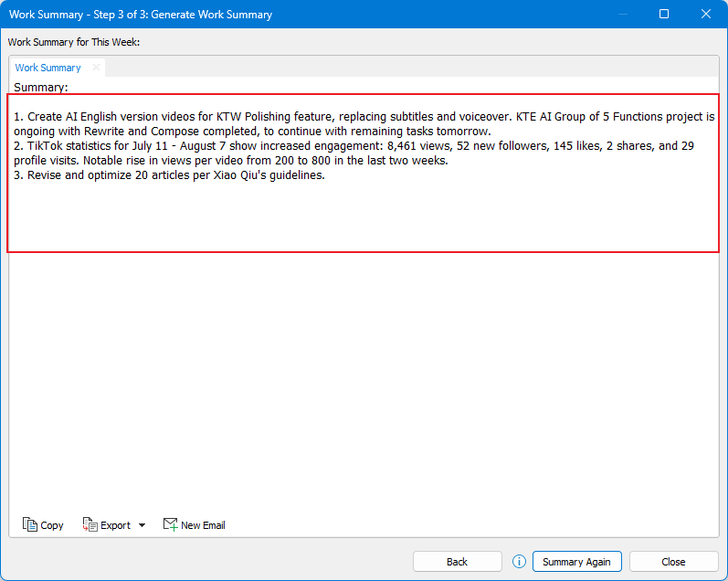Click the New Email envelope icon
The width and height of the screenshot is (728, 581).
point(171,524)
